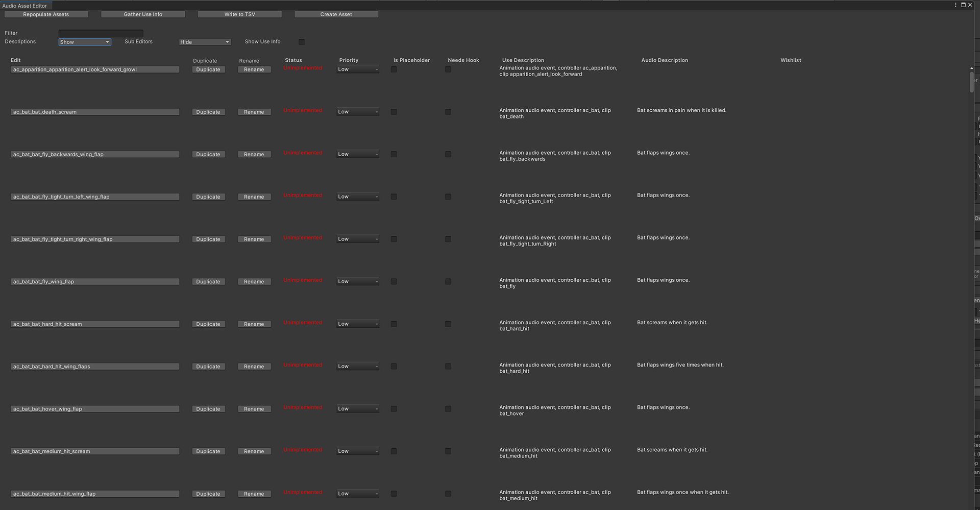Duplicate the ac_bat_bat_death_scream asset
The image size is (980, 510).
coord(208,112)
